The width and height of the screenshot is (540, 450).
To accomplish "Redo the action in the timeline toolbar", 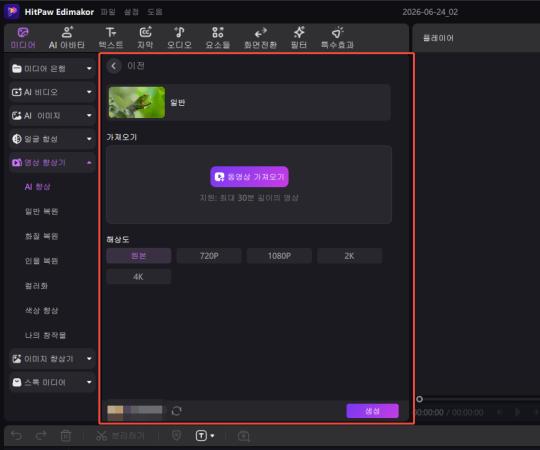I will [41, 436].
